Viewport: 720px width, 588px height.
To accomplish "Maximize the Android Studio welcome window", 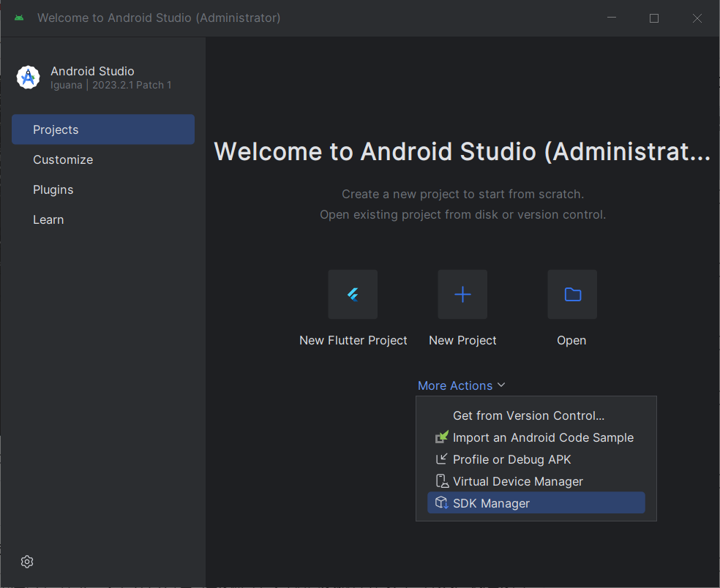I will [654, 18].
